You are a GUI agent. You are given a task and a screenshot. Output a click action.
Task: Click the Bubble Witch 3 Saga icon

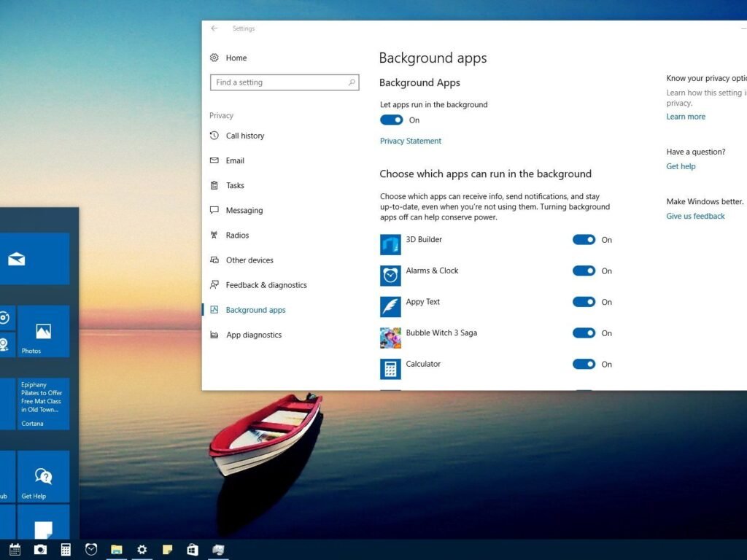[x=390, y=338]
